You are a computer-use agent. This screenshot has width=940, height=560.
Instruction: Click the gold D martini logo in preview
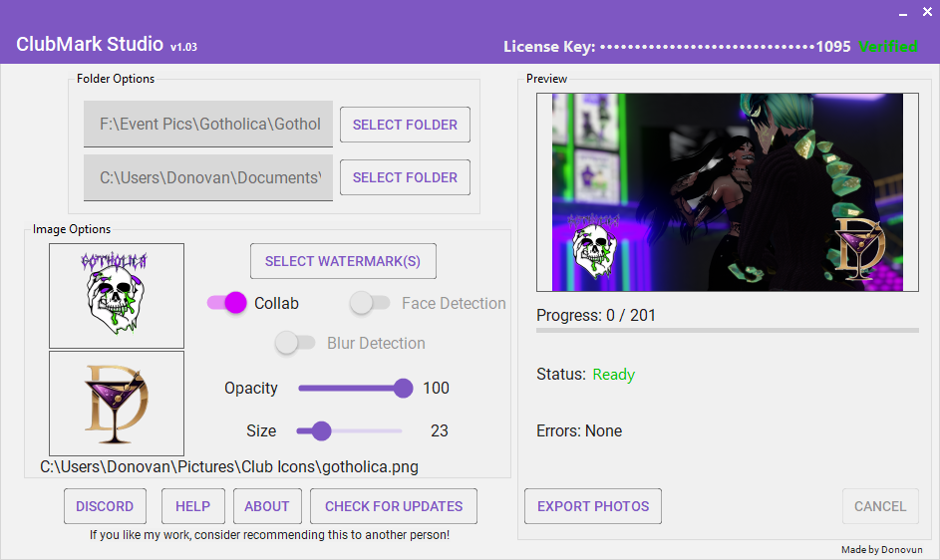tap(859, 249)
